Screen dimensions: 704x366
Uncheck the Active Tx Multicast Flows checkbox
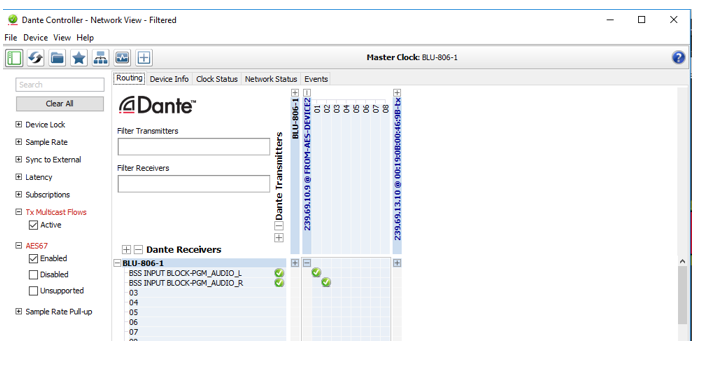coord(33,225)
